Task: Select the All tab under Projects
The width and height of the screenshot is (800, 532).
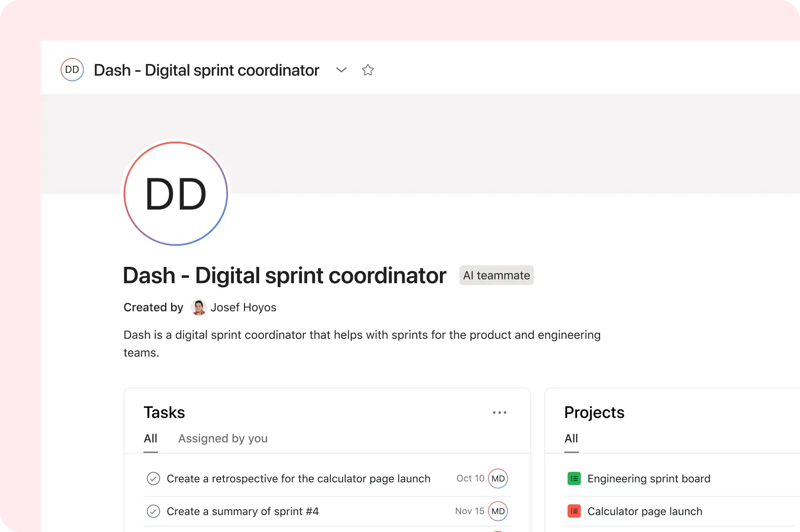Action: point(571,439)
